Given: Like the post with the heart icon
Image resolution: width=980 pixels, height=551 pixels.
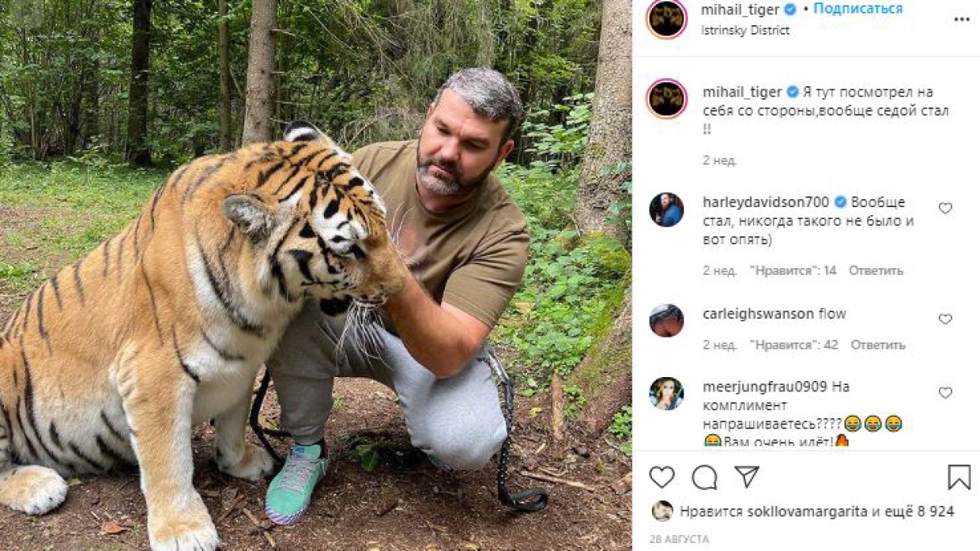Looking at the screenshot, I should coord(662,477).
